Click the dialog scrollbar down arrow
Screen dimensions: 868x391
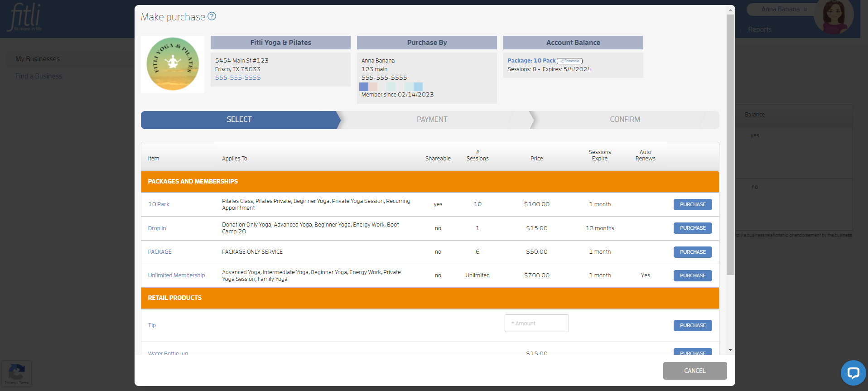click(730, 350)
